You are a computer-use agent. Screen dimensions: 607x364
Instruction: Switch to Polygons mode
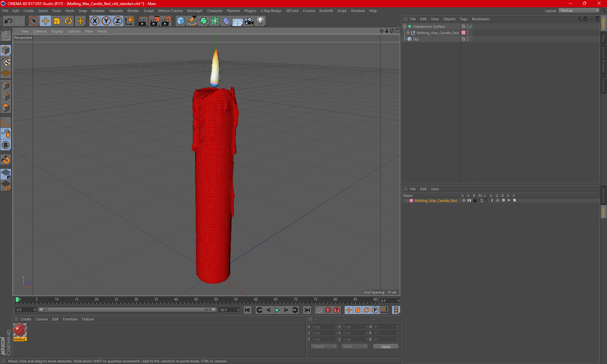6,108
